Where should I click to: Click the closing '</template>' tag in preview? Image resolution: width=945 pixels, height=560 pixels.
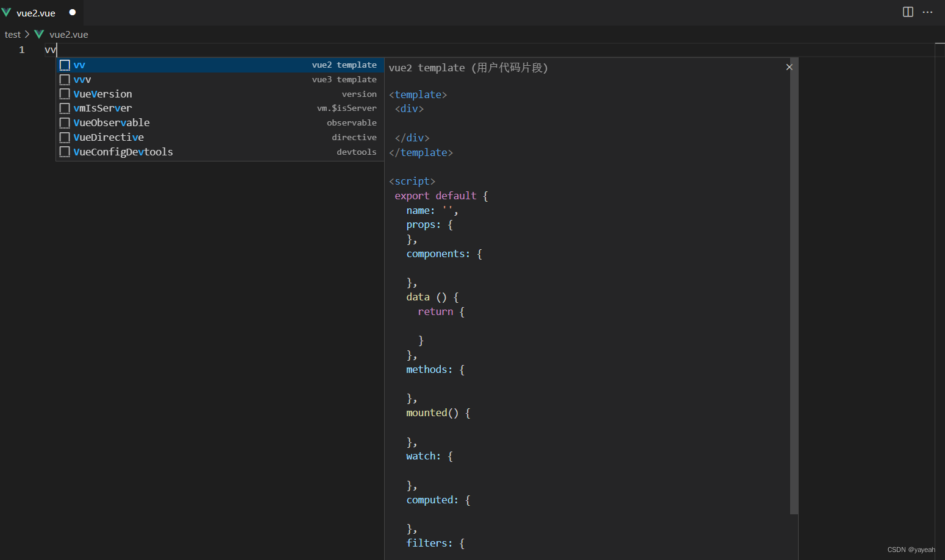421,152
